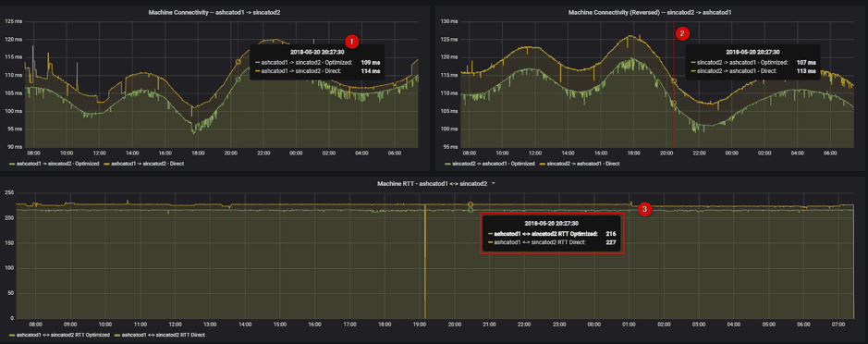Click the 227 RTT Direct tooltip value
Image resolution: width=868 pixels, height=344 pixels.
611,242
